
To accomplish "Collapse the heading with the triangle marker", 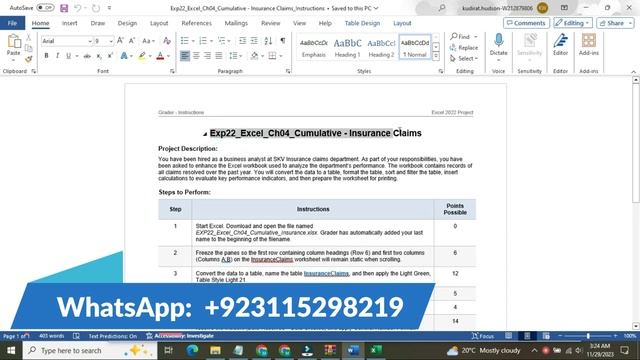I will coord(205,134).
